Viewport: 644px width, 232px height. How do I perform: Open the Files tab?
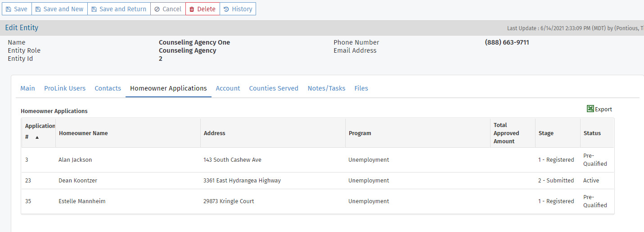(361, 88)
